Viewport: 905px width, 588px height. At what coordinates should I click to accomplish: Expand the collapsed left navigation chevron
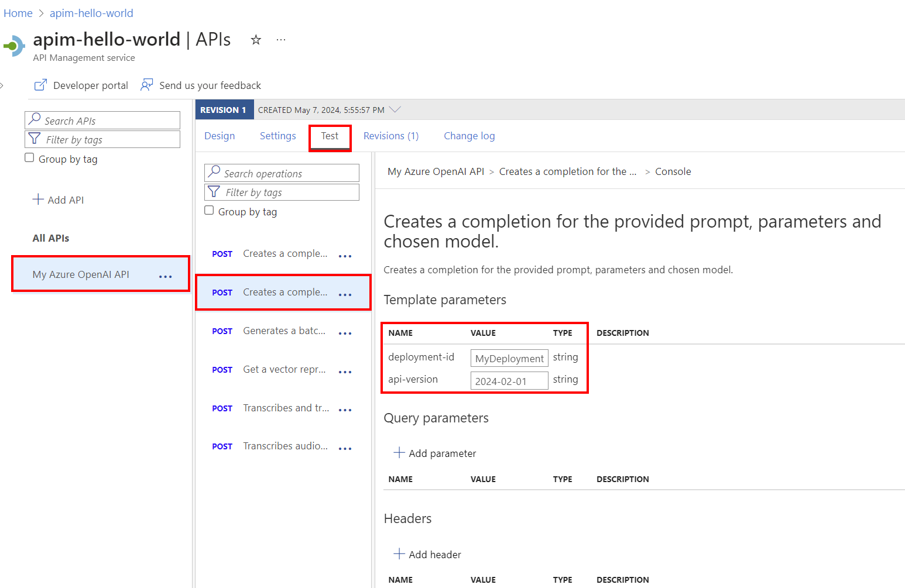coord(4,85)
